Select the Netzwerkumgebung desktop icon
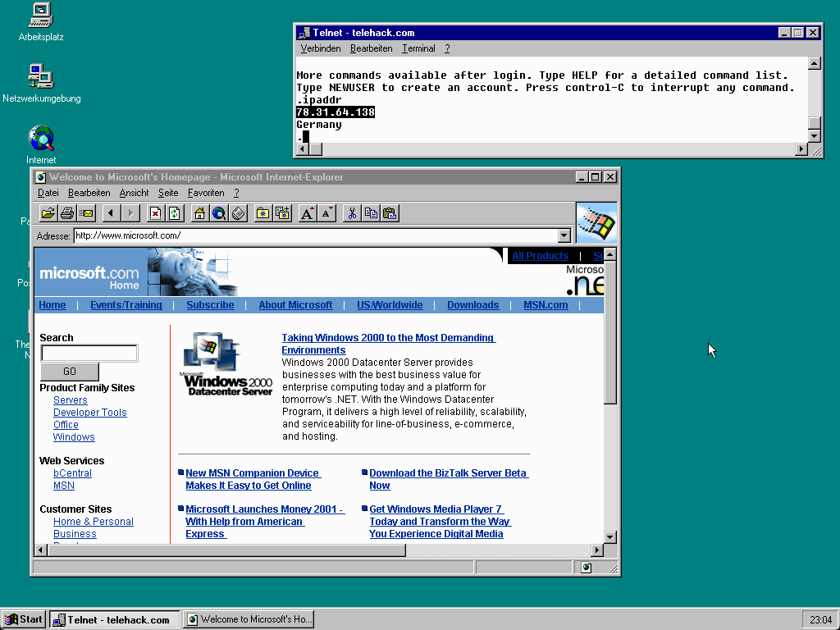840x630 pixels. click(41, 84)
